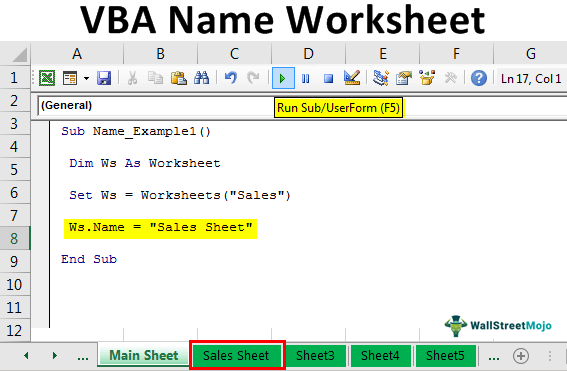Screen dimensions: 567x371
Task: Add a new sheet with plus button
Action: pos(521,356)
